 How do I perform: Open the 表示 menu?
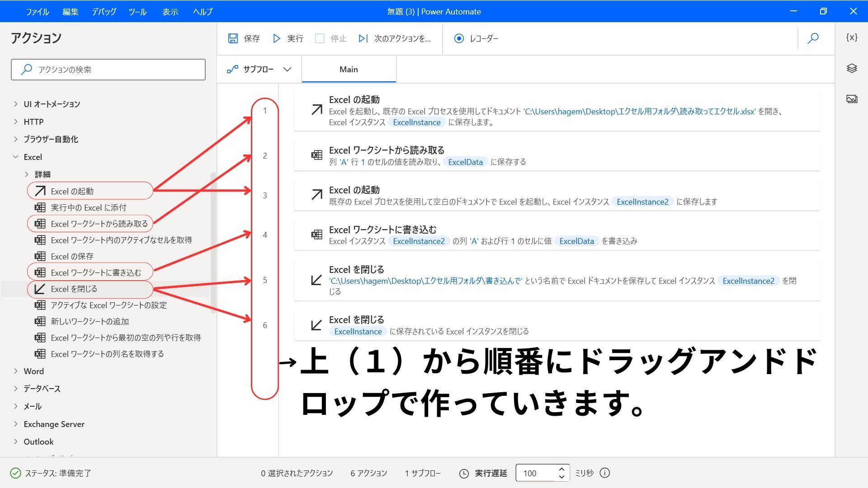click(170, 12)
